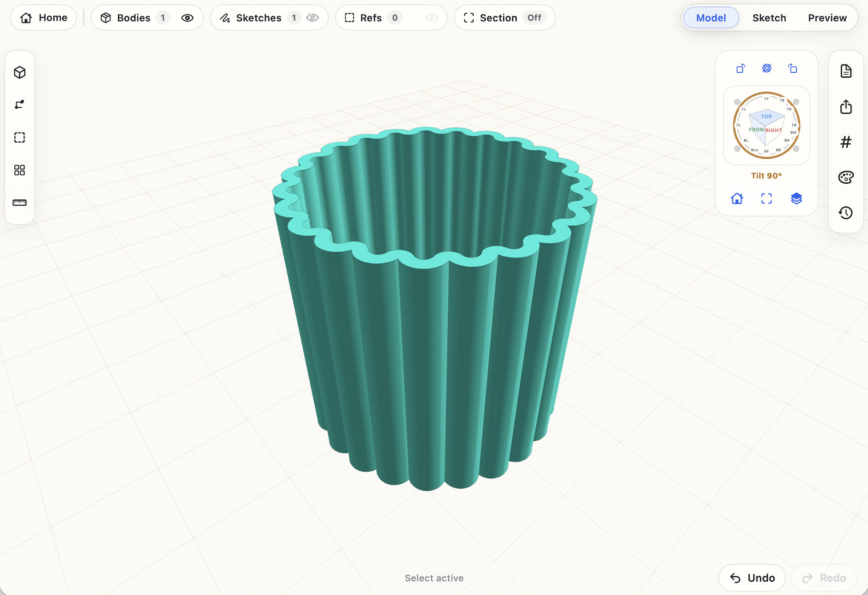This screenshot has width=868, height=595.
Task: Click top-right corner dot of view cube
Action: click(x=796, y=102)
